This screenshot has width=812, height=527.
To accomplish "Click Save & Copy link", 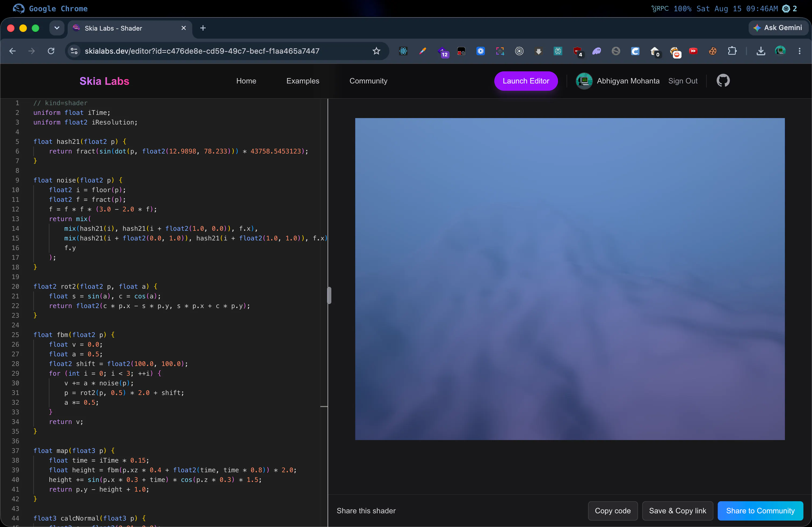I will coord(677,510).
